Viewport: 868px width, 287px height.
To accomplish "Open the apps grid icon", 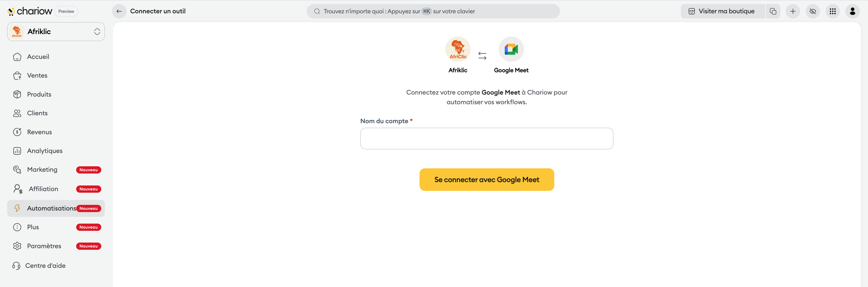I will pos(833,11).
